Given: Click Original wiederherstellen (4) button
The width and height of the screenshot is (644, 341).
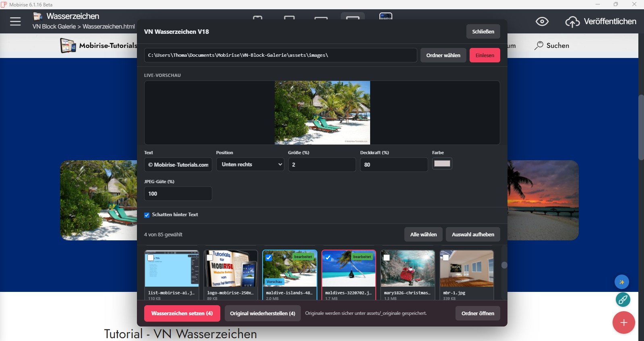Looking at the screenshot, I should click(263, 313).
